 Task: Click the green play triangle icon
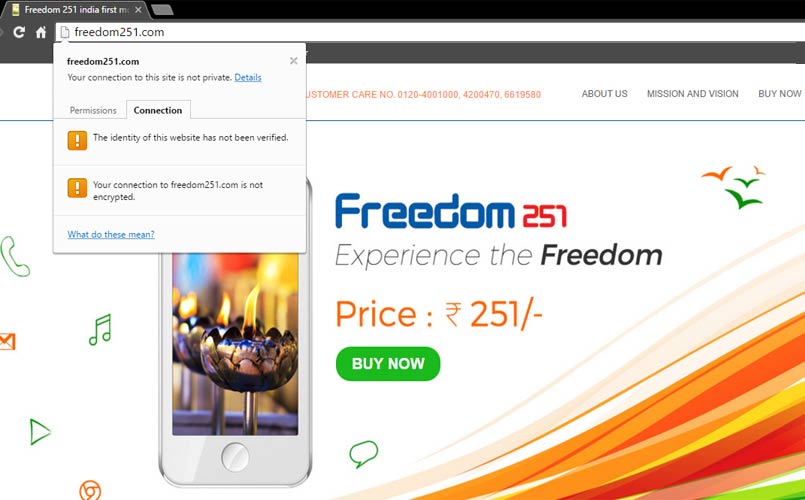coord(40,432)
